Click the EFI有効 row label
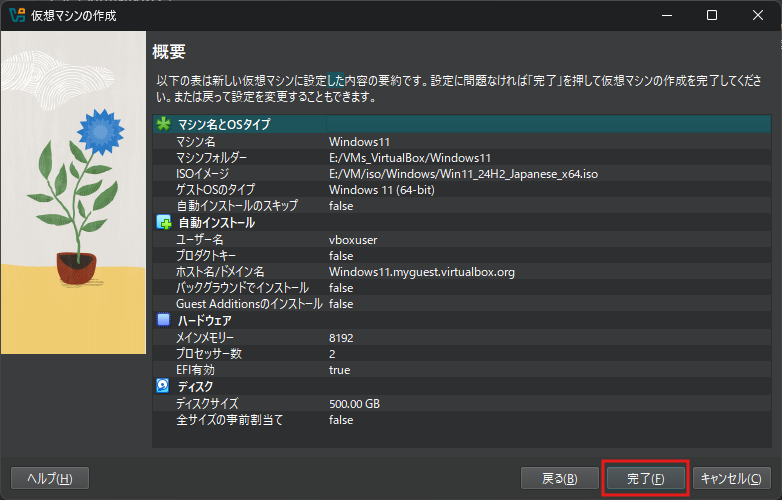This screenshot has width=782, height=500. [x=195, y=370]
